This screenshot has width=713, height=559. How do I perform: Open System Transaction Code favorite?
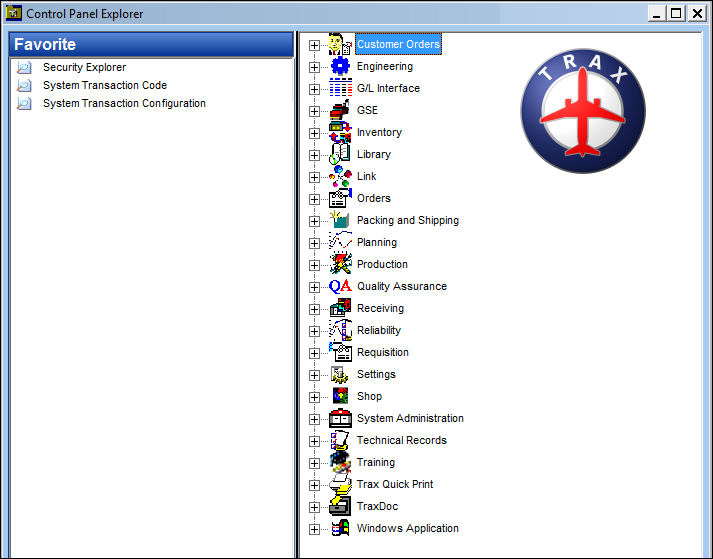pos(105,85)
